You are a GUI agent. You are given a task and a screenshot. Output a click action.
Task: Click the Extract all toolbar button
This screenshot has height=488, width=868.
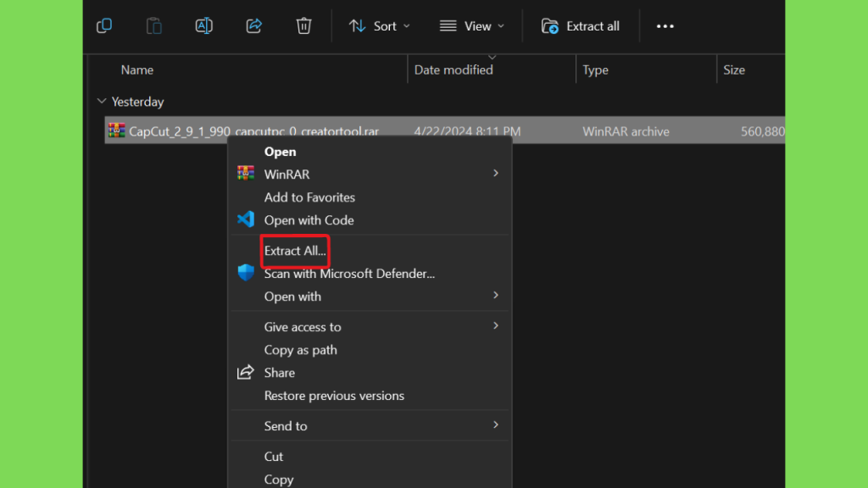581,26
